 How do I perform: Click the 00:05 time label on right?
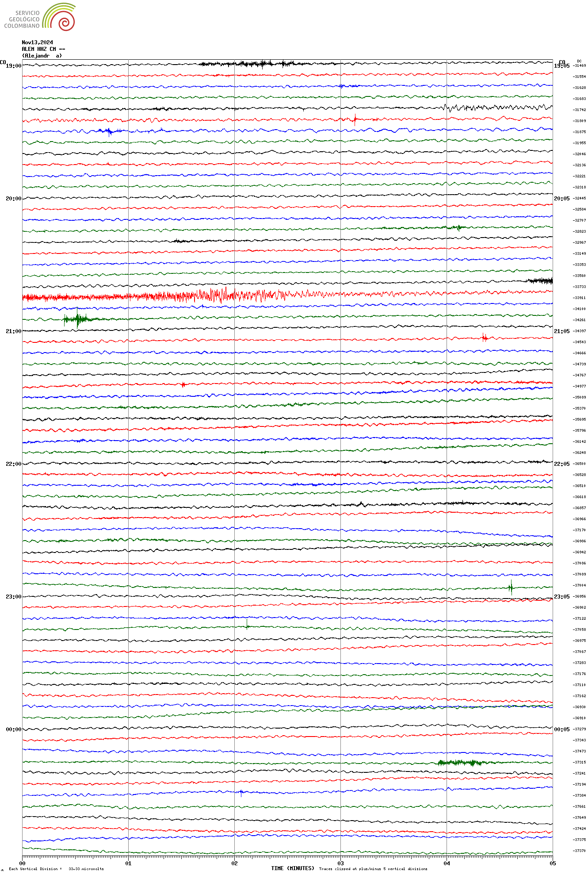(x=561, y=729)
